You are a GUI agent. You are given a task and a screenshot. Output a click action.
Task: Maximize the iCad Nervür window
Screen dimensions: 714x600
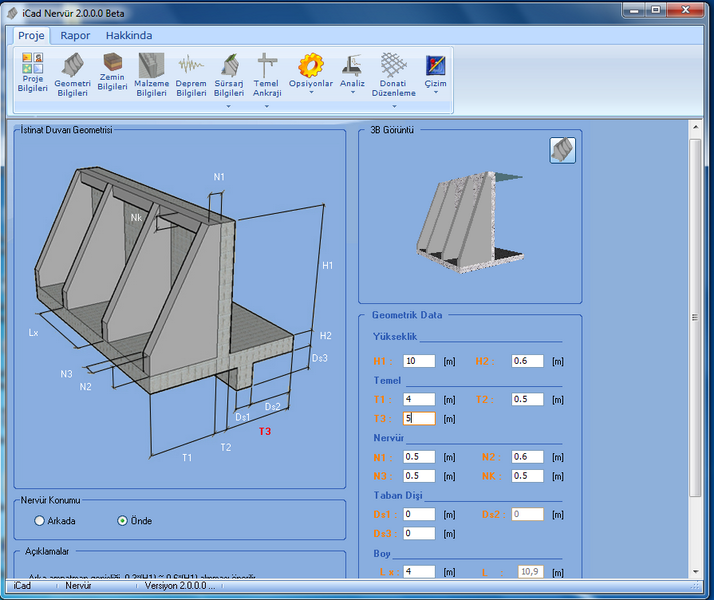point(656,10)
